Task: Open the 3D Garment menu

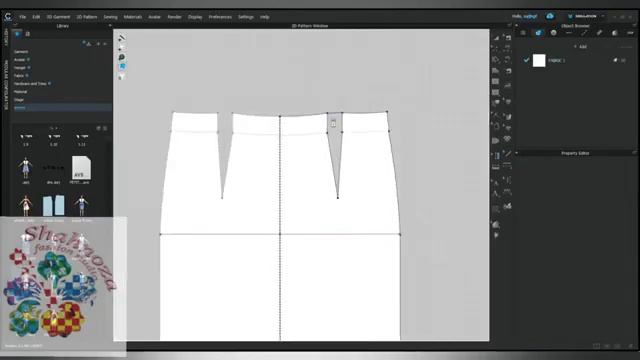Action: pyautogui.click(x=58, y=17)
